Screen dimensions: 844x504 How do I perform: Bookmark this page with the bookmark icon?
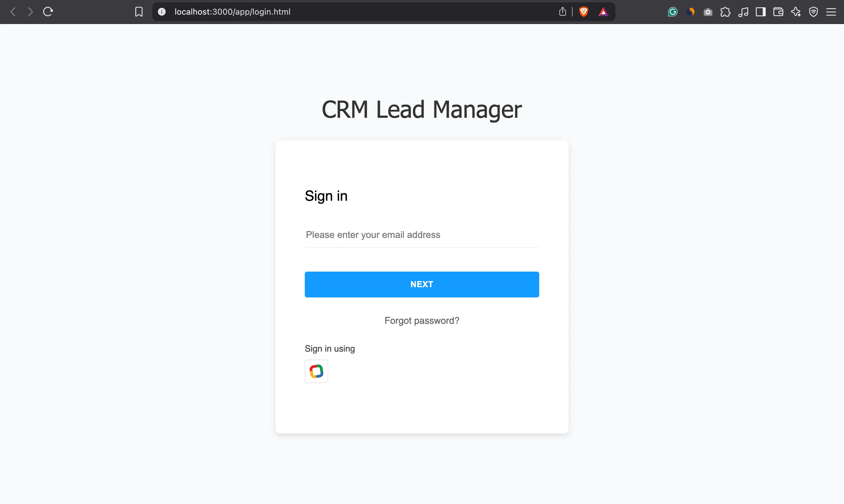(139, 12)
